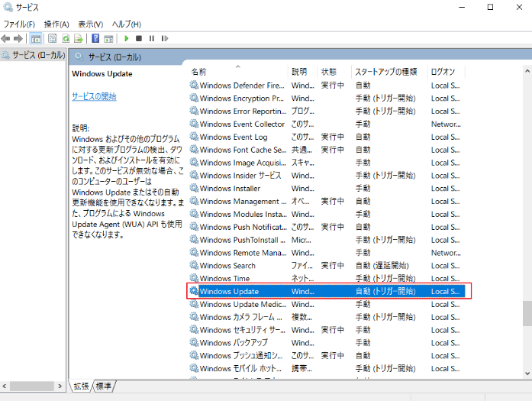Toggle the console tree pane icon
The image size is (532, 401).
(36, 38)
